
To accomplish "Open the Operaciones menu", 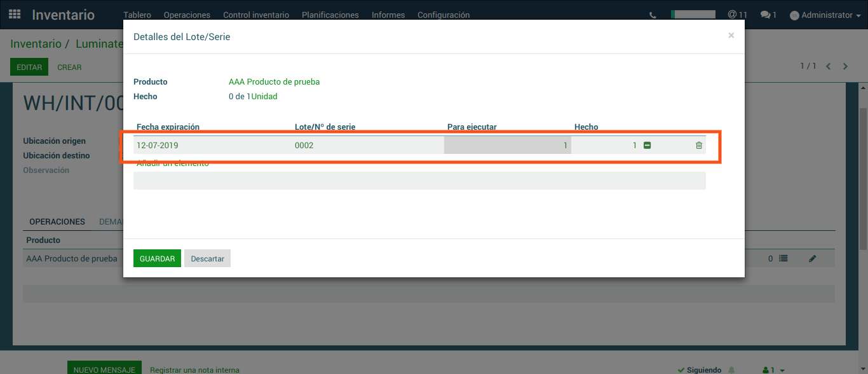I will point(187,15).
